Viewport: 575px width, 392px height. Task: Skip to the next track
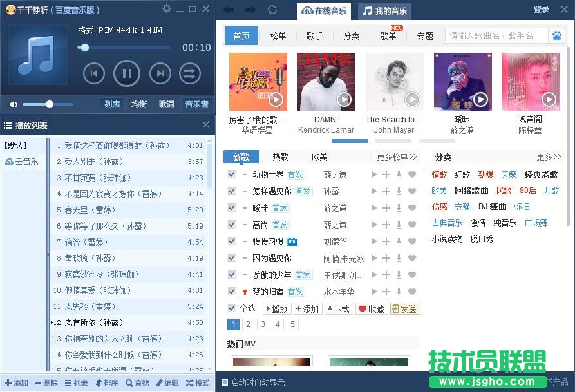coord(160,74)
